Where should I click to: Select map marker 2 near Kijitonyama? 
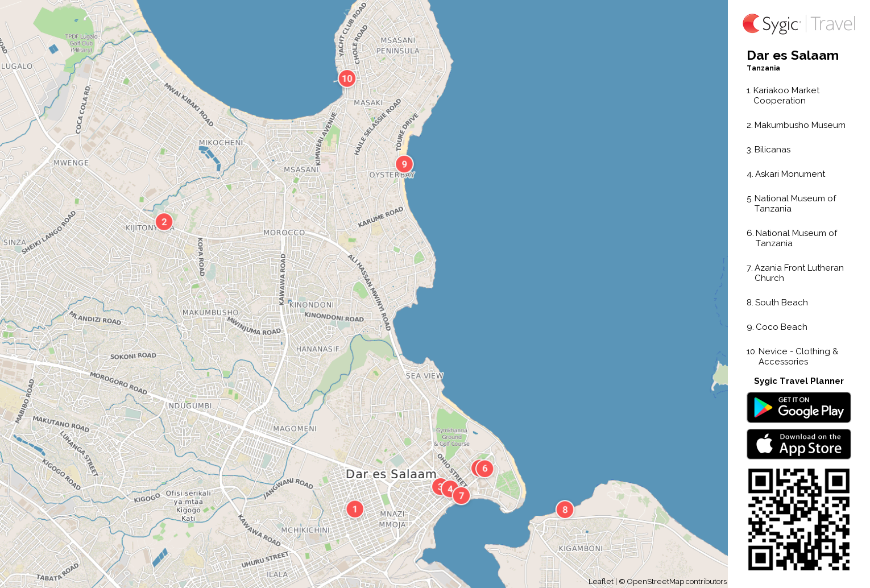point(164,222)
